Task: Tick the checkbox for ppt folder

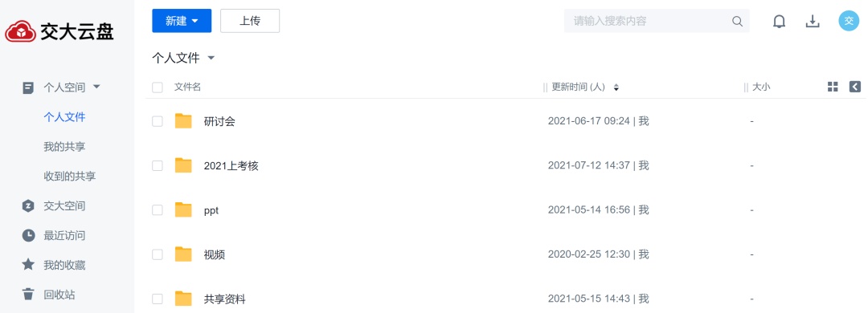Action: click(158, 210)
